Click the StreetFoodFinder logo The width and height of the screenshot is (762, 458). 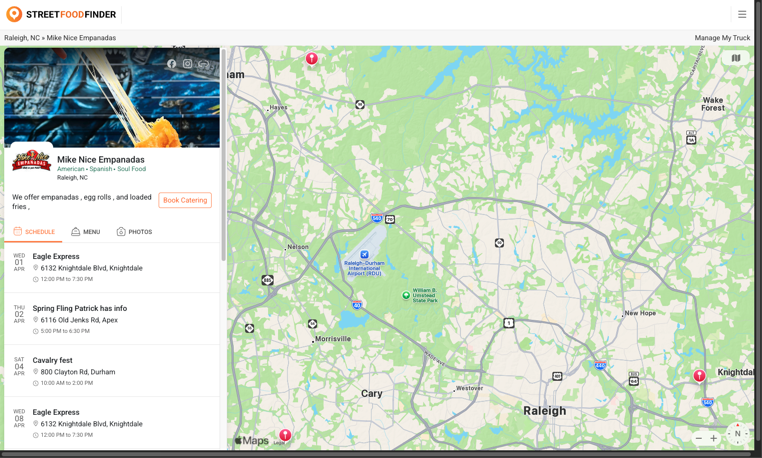pos(61,14)
